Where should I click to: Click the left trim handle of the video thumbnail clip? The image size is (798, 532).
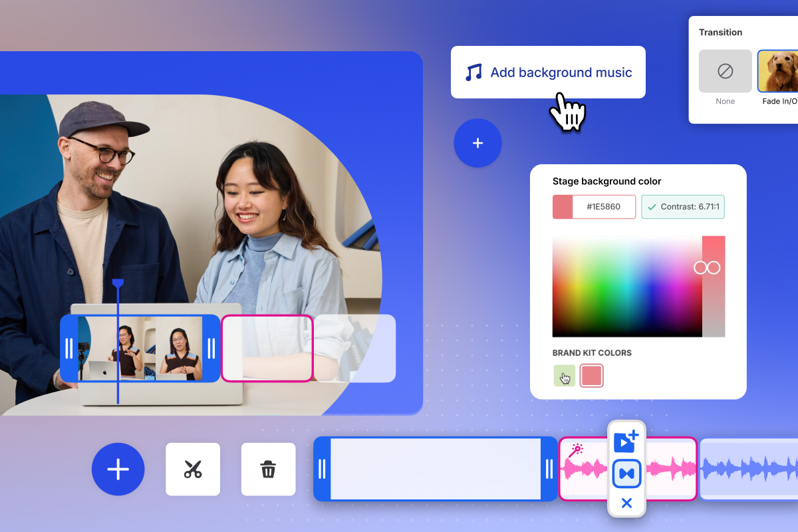coord(69,348)
